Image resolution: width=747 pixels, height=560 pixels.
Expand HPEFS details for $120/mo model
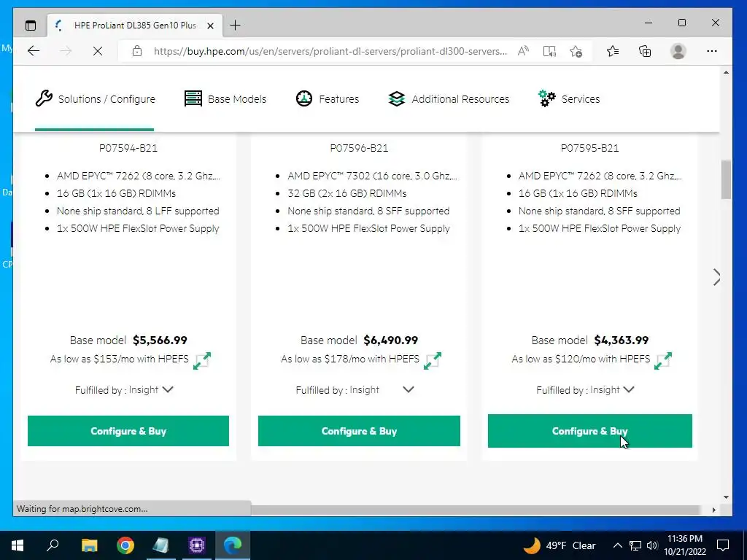click(663, 360)
